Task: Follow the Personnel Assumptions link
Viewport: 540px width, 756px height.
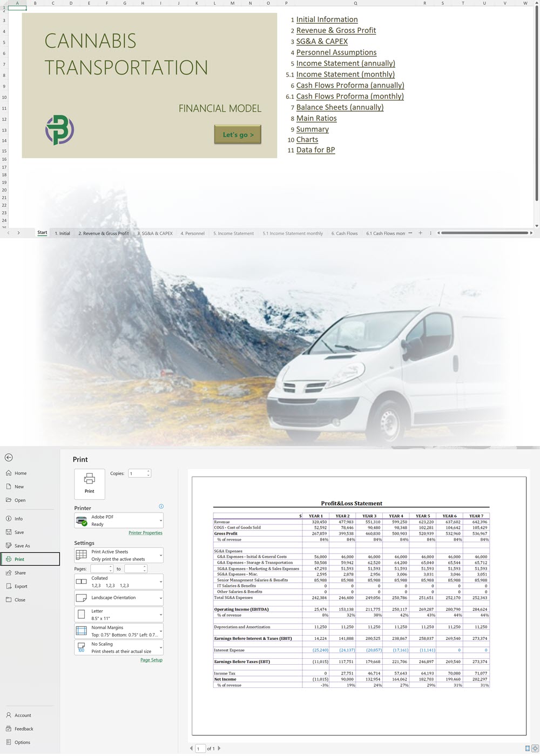Action: pos(336,52)
